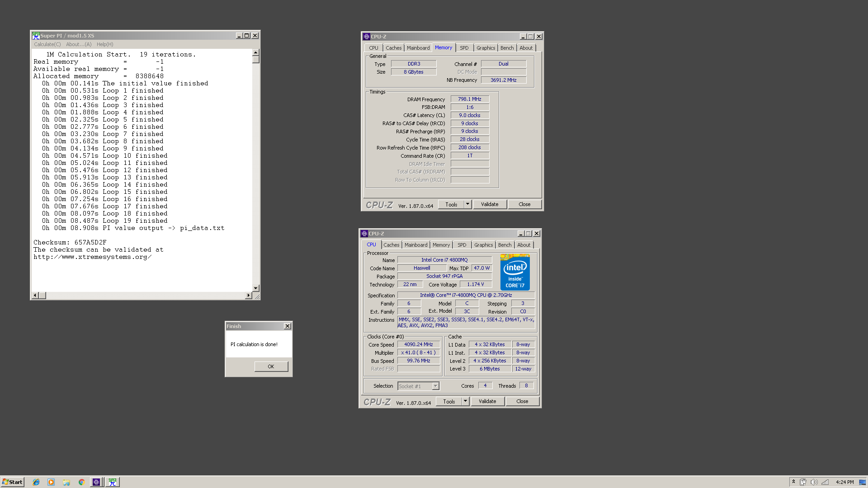Viewport: 868px width, 488px height.
Task: Click Super PI vertical scrollbar up arrow
Action: coord(256,52)
